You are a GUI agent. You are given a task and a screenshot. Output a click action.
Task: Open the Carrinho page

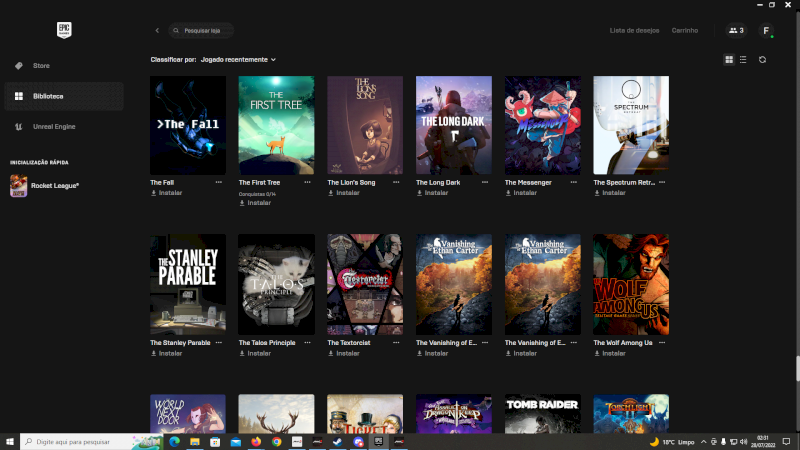pos(685,31)
